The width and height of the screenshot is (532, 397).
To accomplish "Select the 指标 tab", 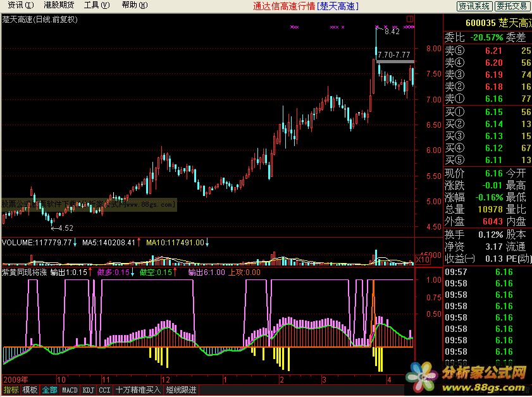I will (x=11, y=390).
